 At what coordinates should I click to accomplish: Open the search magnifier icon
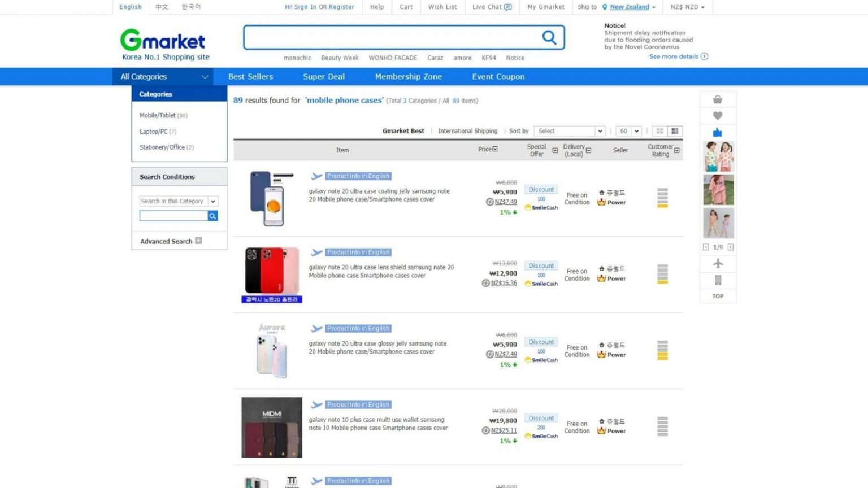549,37
